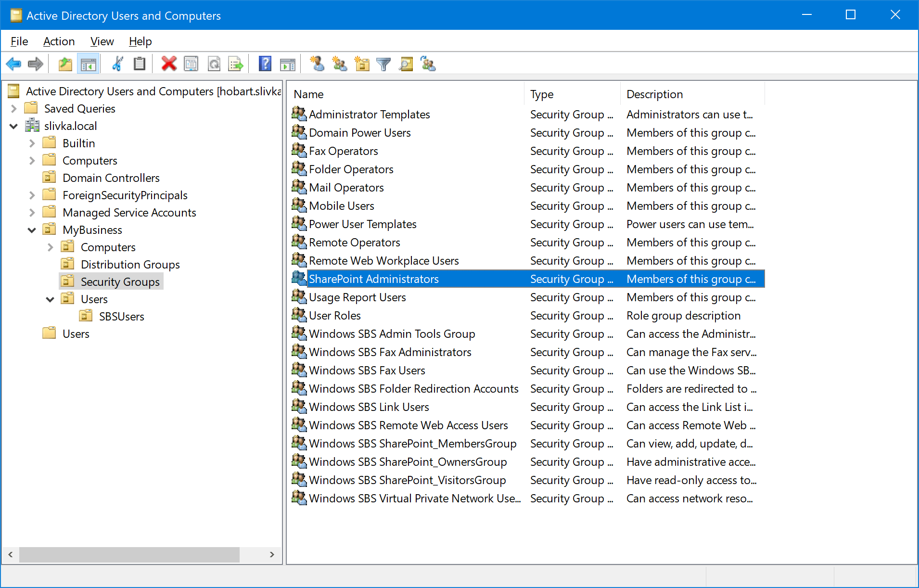Click the tree pane horizontal scrollbar thumb

129,554
